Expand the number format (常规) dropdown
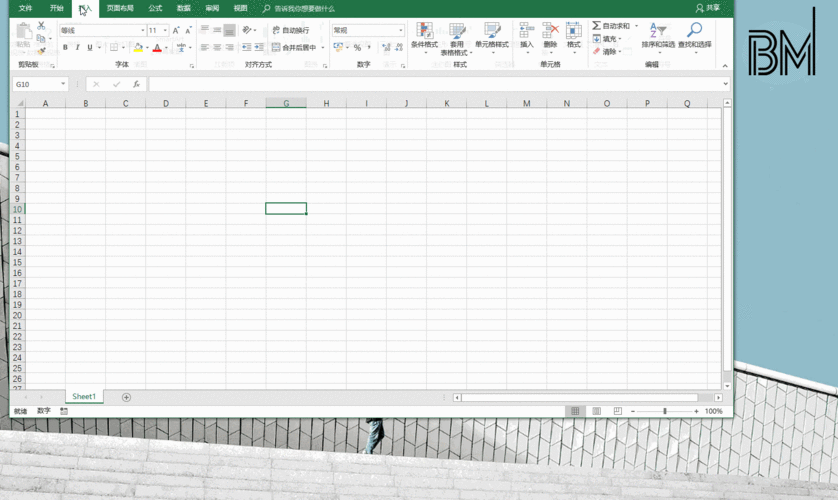This screenshot has width=838, height=500. pos(400,31)
